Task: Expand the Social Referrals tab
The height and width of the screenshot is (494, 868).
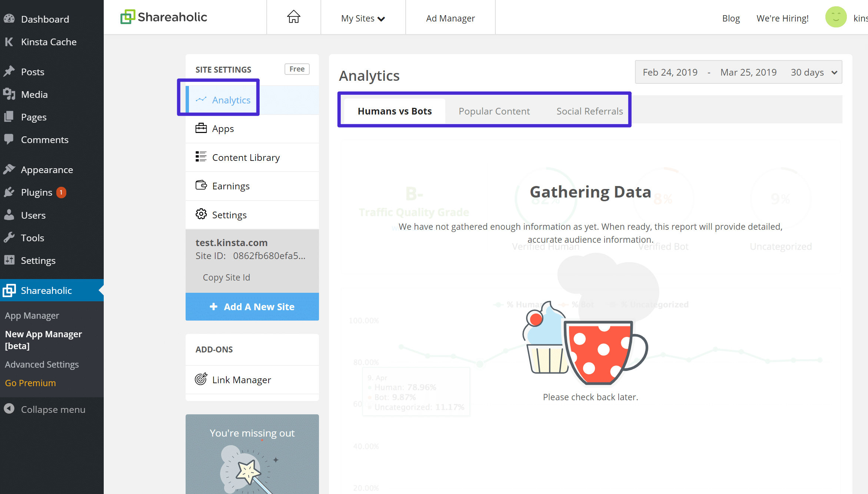Action: click(x=589, y=110)
